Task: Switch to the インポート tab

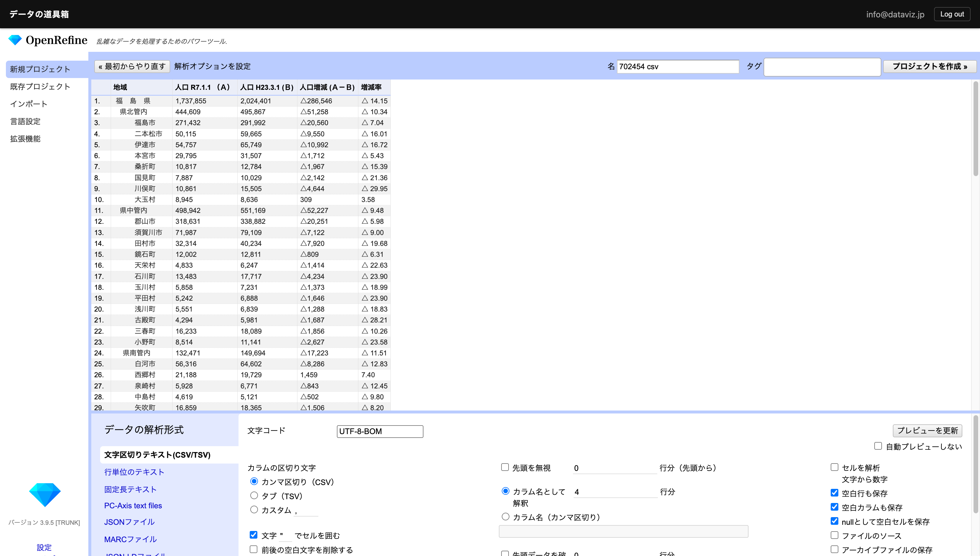Action: click(x=29, y=104)
